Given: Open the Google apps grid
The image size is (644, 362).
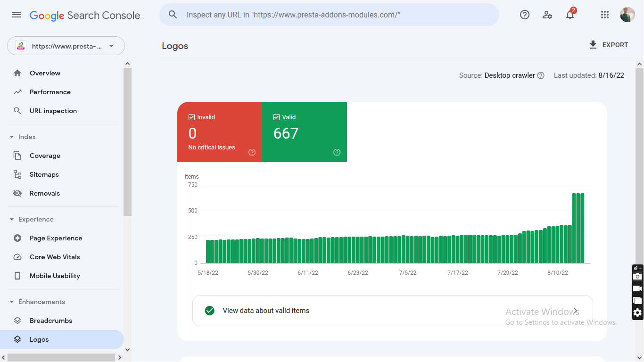Looking at the screenshot, I should (x=605, y=15).
